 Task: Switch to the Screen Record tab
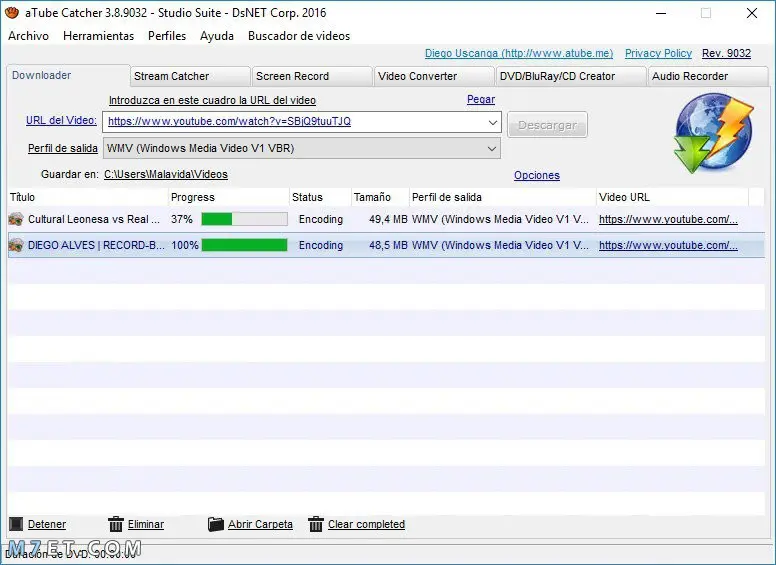(x=312, y=76)
